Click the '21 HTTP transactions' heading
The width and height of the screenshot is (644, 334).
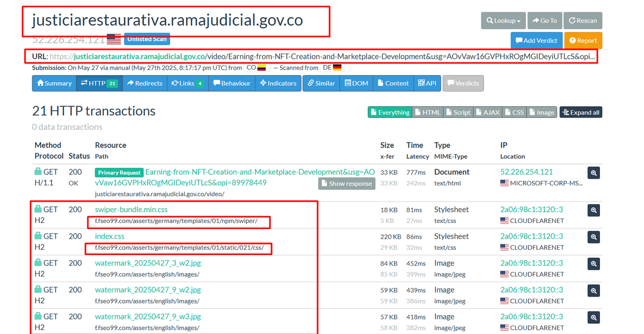pyautogui.click(x=94, y=111)
